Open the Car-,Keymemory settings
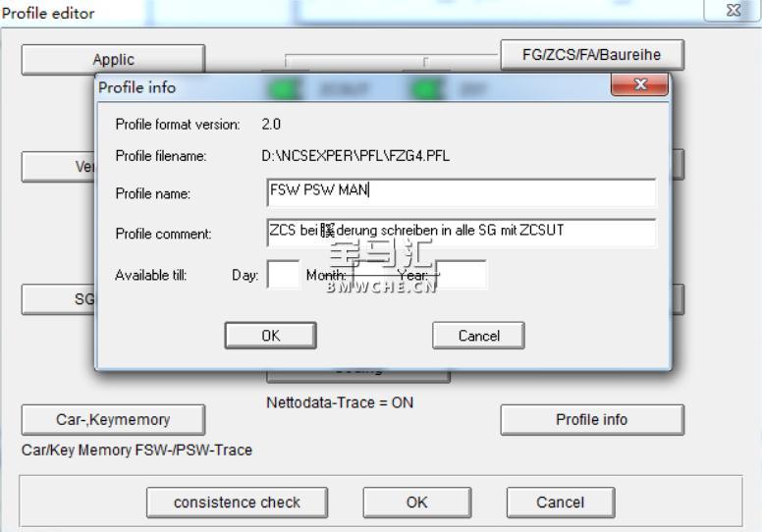 point(113,419)
